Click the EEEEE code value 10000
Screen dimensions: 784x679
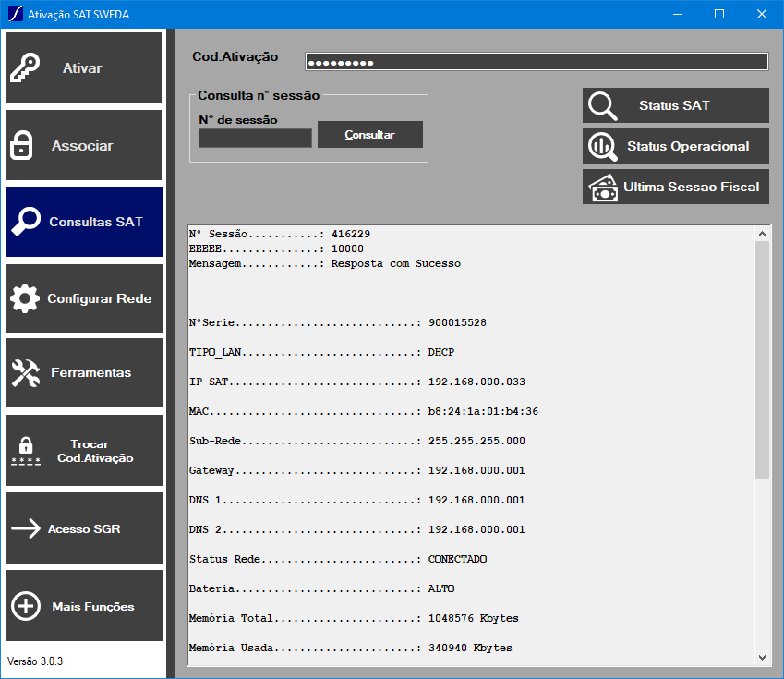tap(347, 249)
